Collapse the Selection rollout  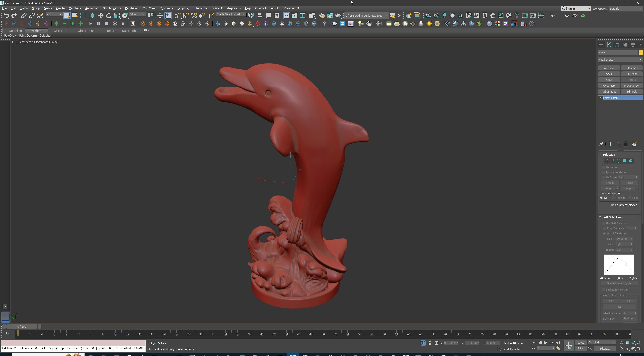600,154
